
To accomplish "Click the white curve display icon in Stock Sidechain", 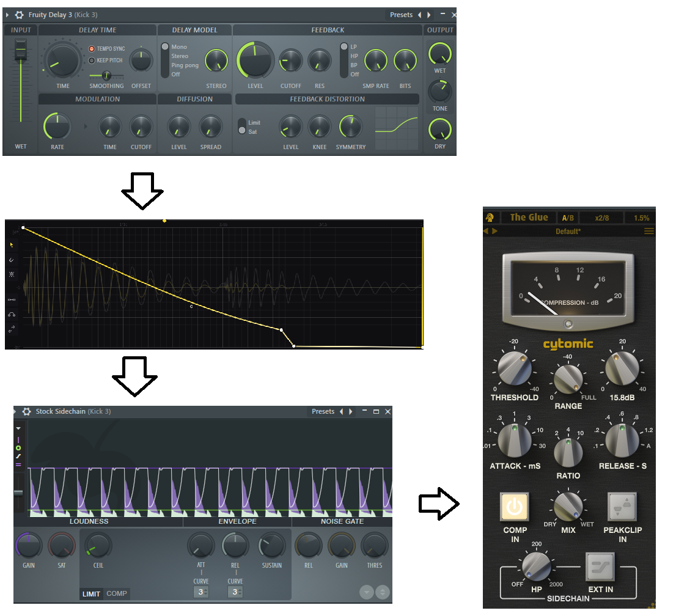I will pyautogui.click(x=18, y=456).
